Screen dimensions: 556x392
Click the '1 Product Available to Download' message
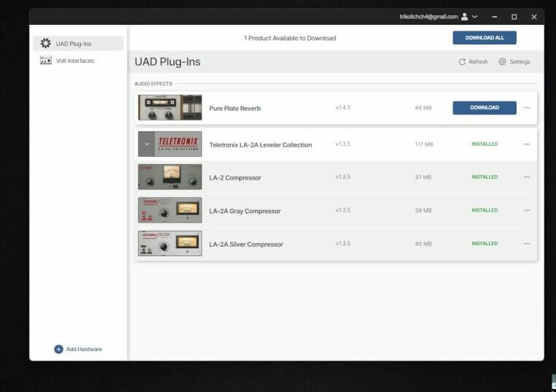pyautogui.click(x=290, y=38)
